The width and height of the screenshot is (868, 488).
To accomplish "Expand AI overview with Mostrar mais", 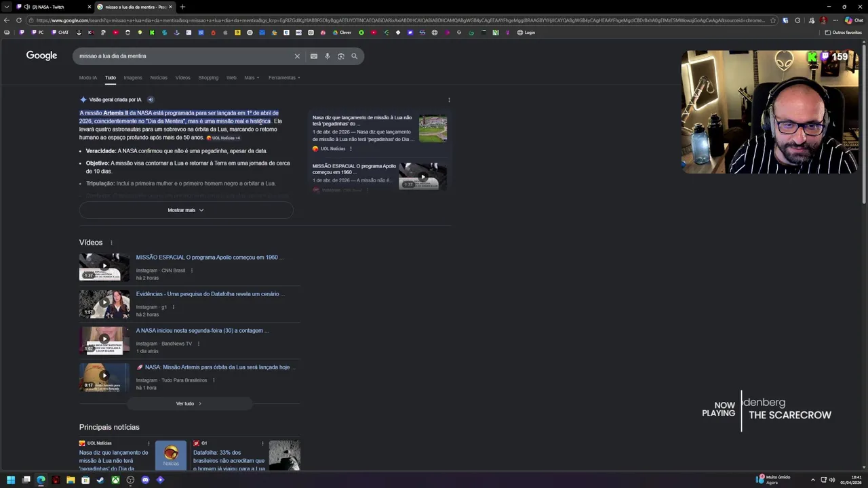I will coord(186,210).
